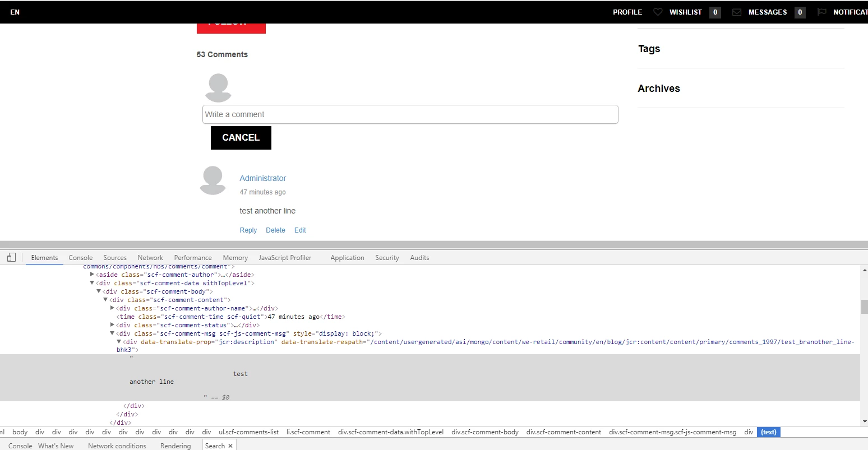Click the DevTools inspect element icon
The height and width of the screenshot is (450, 868).
tap(11, 258)
